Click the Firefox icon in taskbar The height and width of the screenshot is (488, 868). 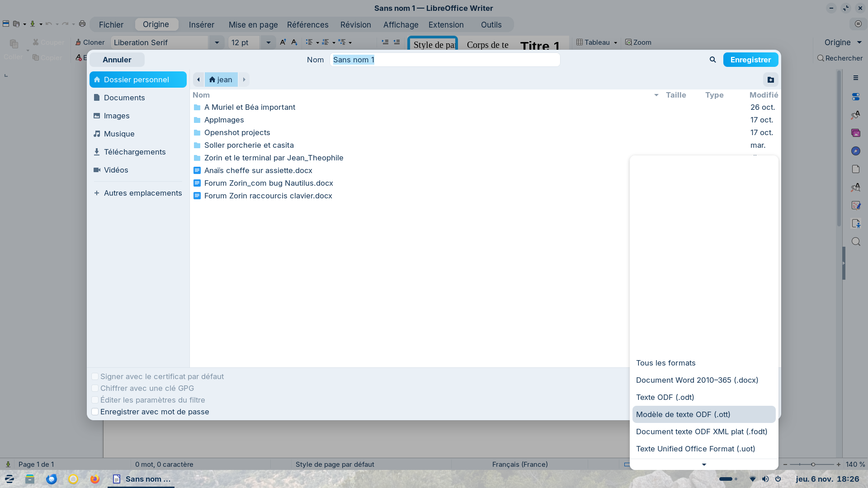(94, 479)
